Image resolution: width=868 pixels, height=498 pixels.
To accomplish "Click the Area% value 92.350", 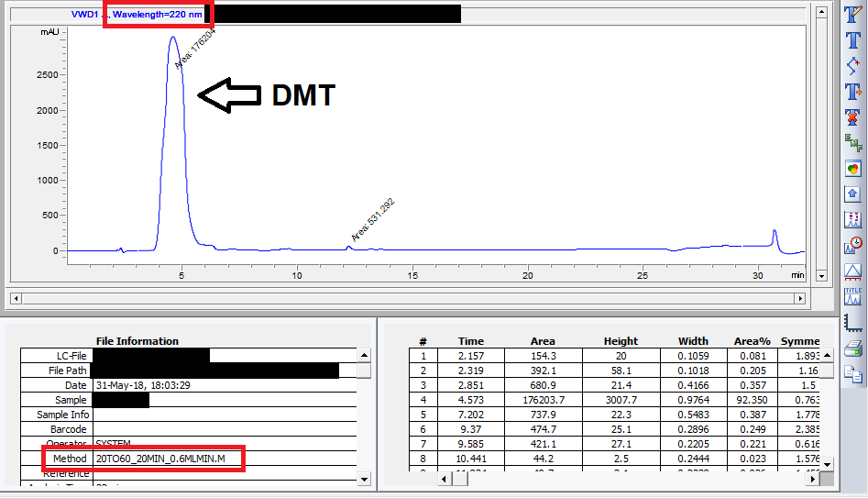I will point(753,400).
